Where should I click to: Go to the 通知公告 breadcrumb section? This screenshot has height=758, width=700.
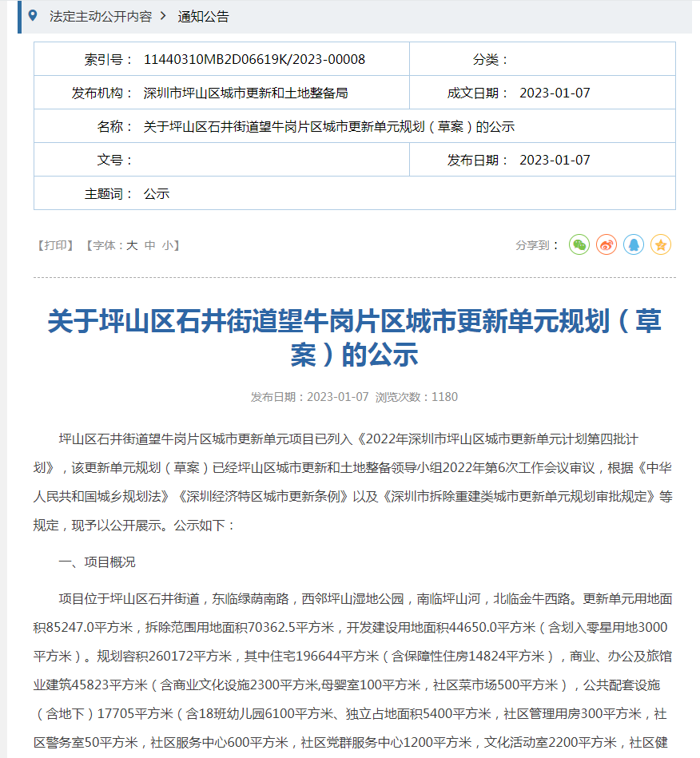click(203, 16)
